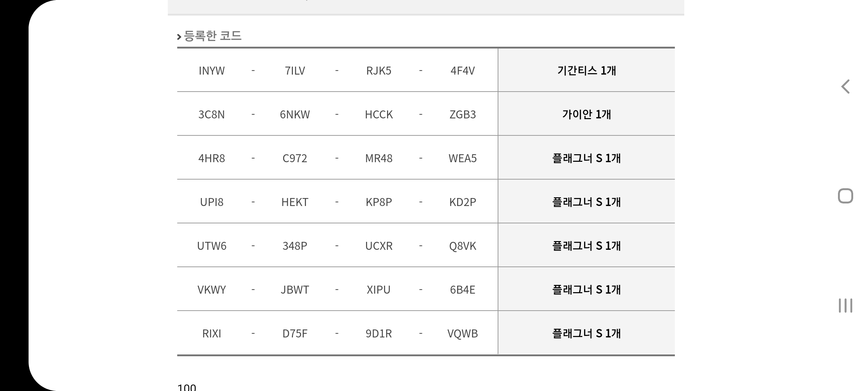Click code segment Q8VK
This screenshot has width=868, height=391.
click(x=463, y=246)
